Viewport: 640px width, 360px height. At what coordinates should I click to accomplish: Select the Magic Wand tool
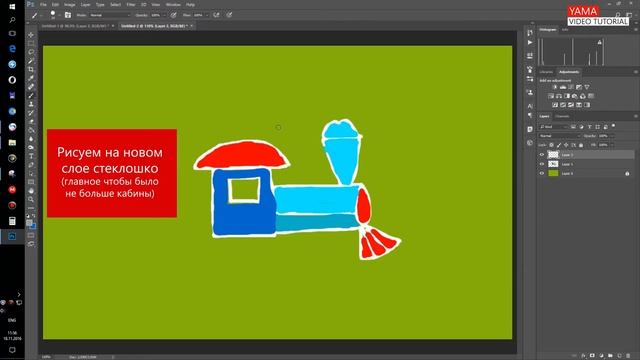click(x=31, y=61)
